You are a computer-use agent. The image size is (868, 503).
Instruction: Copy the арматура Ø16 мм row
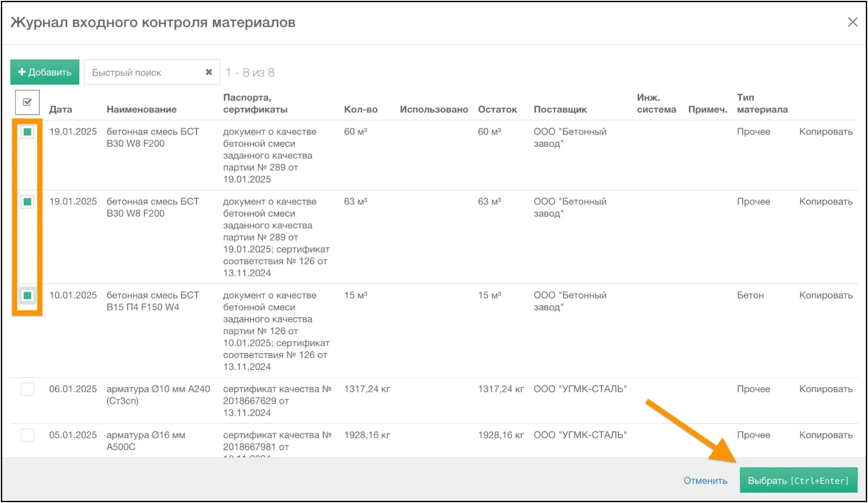tap(825, 435)
